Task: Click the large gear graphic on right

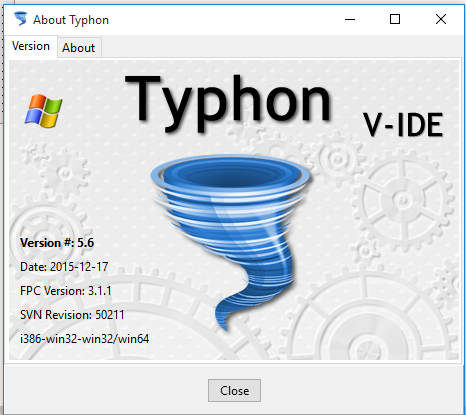Action: [x=402, y=200]
